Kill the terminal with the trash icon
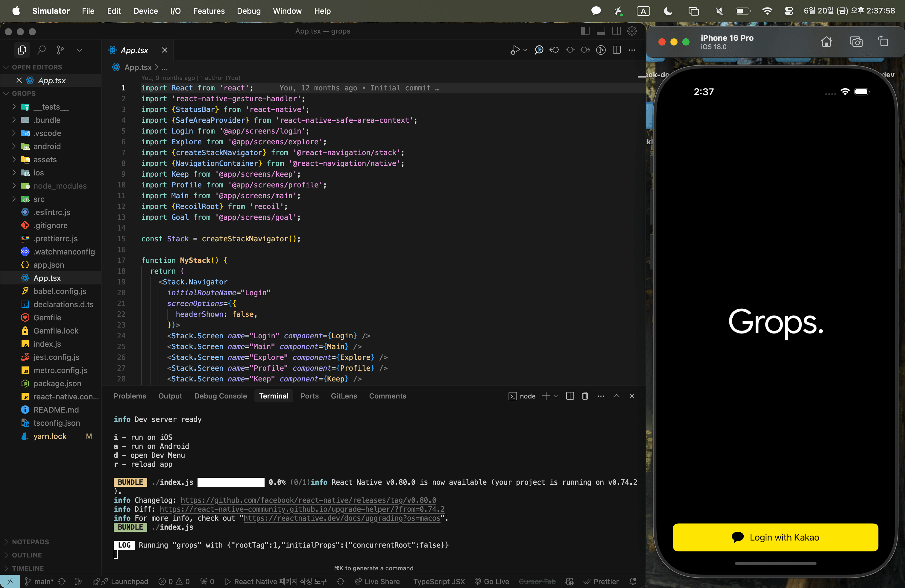 (x=585, y=396)
